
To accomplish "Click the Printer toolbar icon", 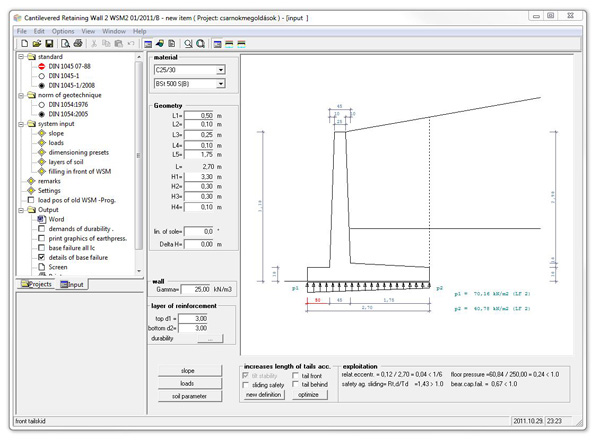I will (x=79, y=44).
